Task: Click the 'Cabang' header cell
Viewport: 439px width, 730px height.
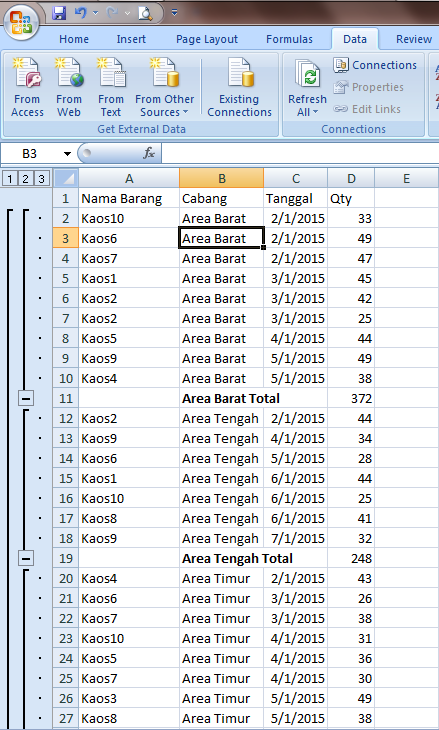Action: pyautogui.click(x=222, y=198)
